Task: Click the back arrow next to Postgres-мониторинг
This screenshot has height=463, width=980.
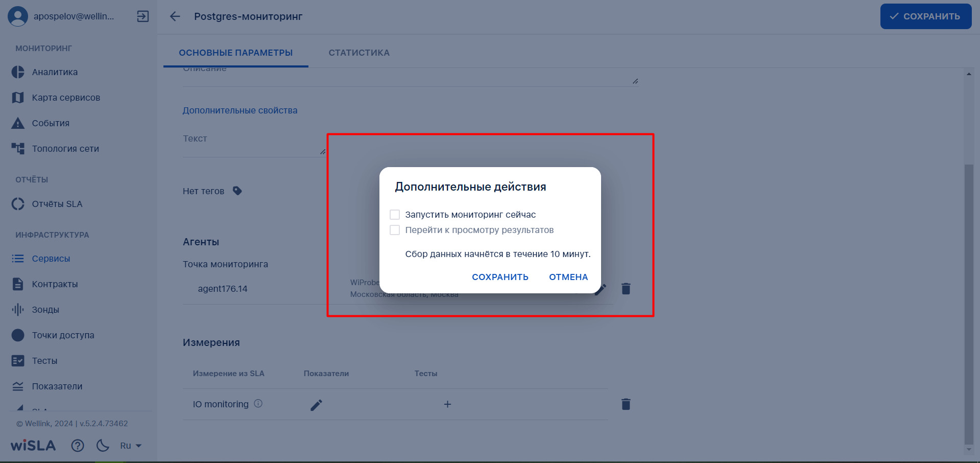Action: coord(175,16)
